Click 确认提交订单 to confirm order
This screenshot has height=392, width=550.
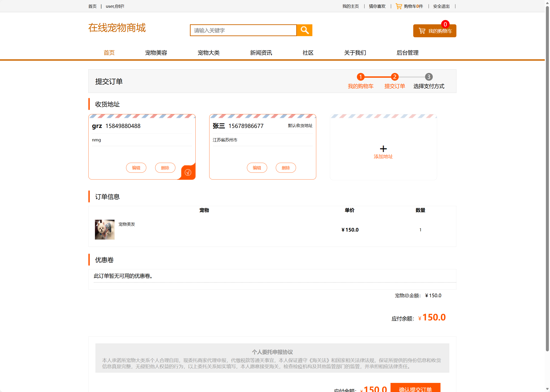(x=415, y=388)
